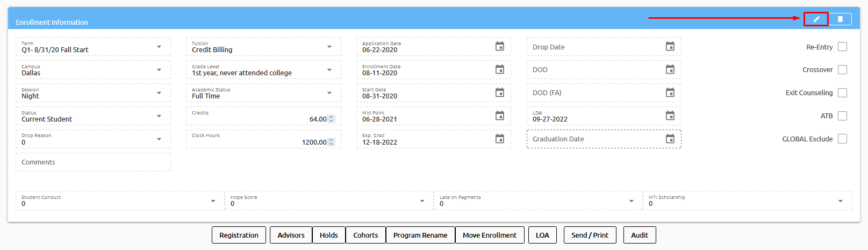Viewport: 868px width, 250px height.
Task: Open the Advisors section
Action: (x=291, y=235)
